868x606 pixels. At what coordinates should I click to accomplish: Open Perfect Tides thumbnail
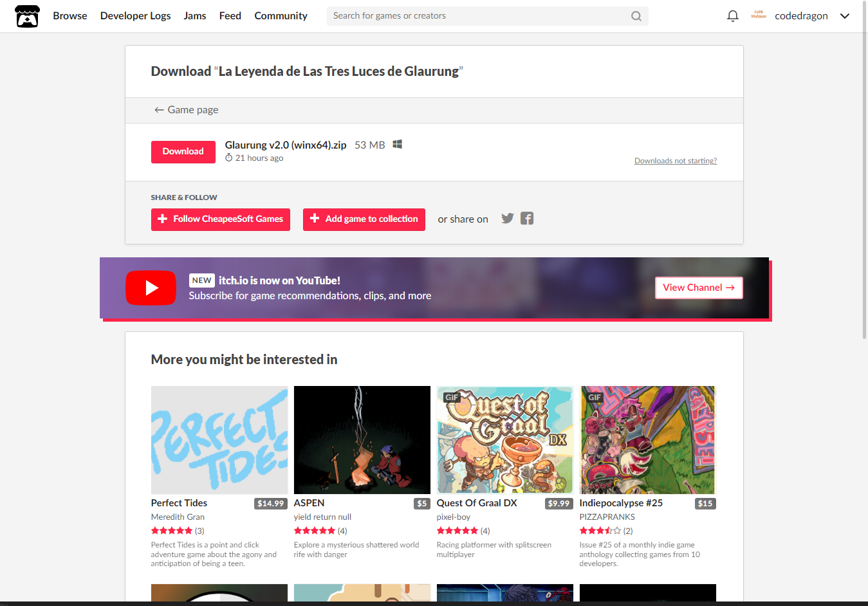[219, 440]
